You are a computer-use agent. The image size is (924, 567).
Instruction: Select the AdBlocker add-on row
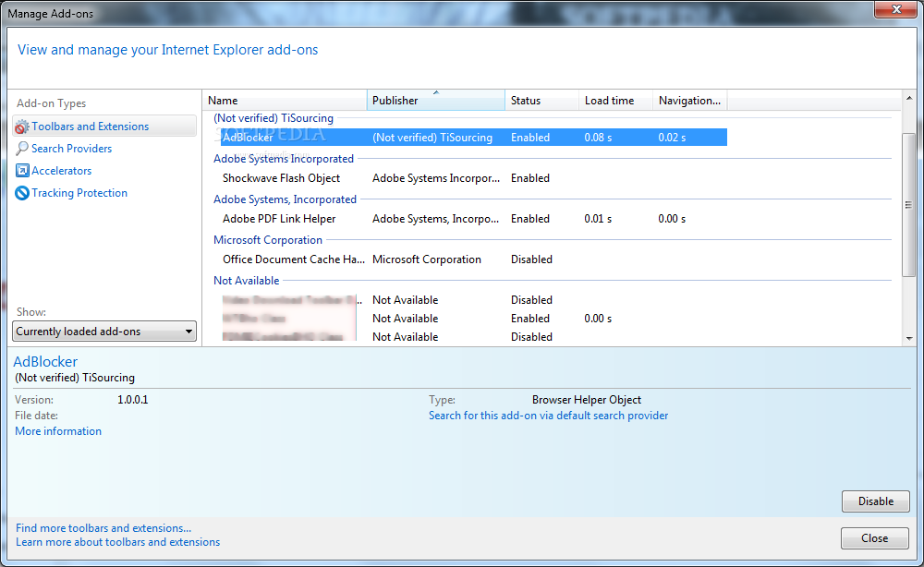[x=474, y=138]
